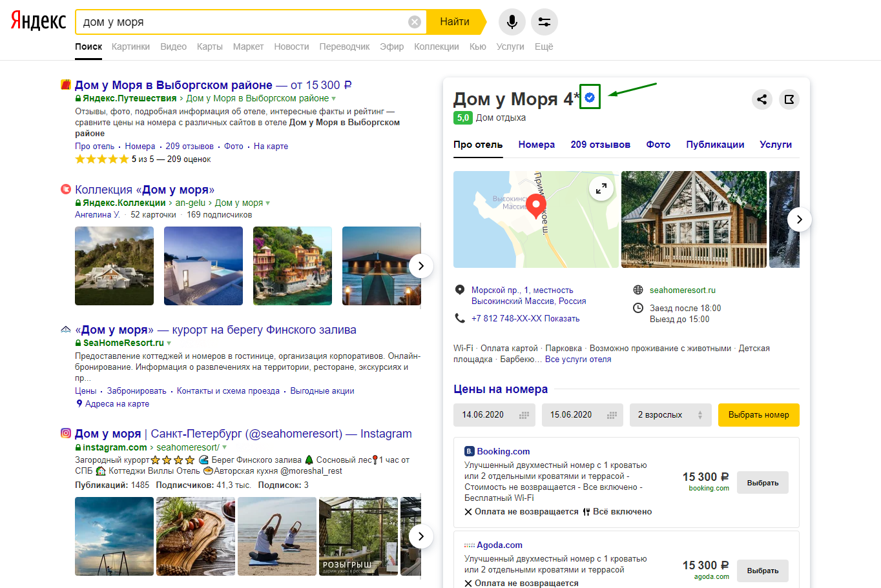Open the Забронировать sitelink
This screenshot has height=588, width=881.
[137, 391]
